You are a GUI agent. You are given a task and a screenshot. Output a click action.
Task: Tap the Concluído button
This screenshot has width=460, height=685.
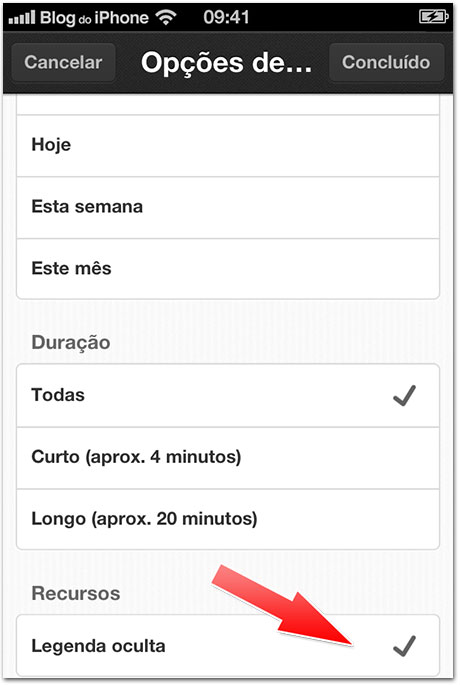coord(386,62)
